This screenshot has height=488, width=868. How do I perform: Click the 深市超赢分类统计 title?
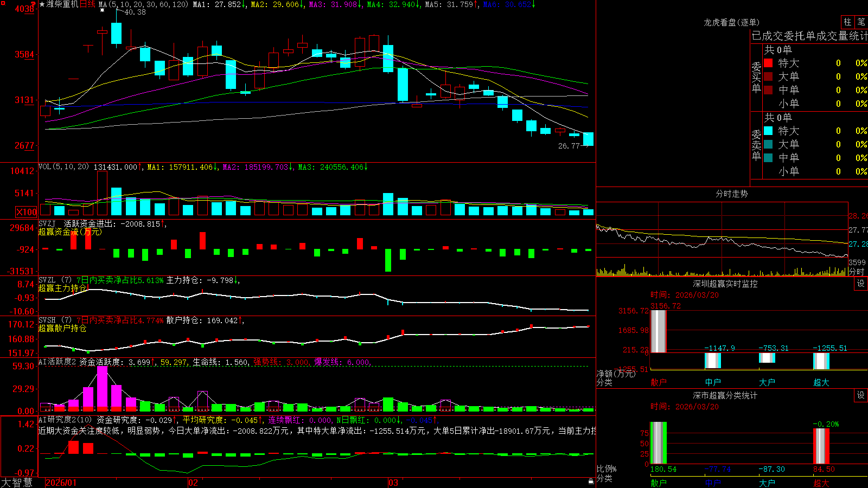(x=725, y=395)
